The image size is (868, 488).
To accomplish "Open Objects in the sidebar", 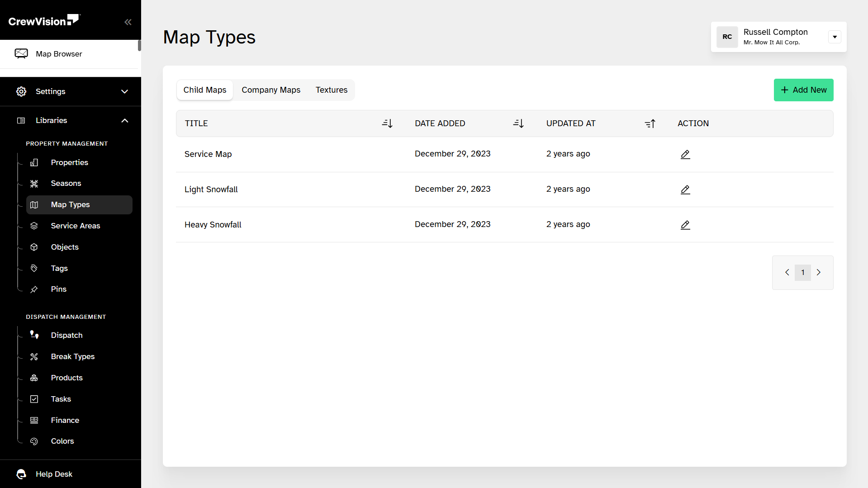I will (65, 247).
